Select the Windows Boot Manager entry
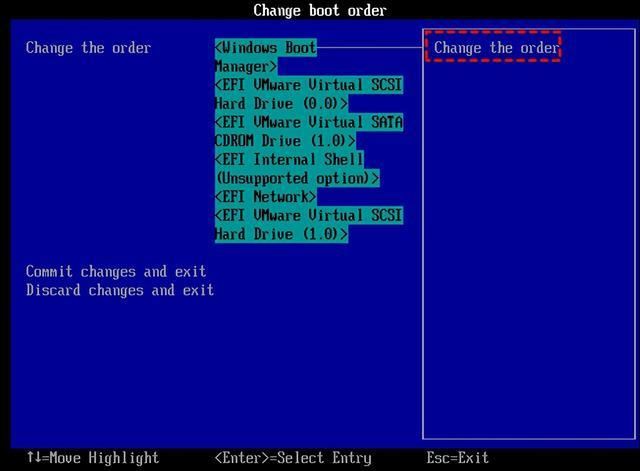 pos(265,57)
